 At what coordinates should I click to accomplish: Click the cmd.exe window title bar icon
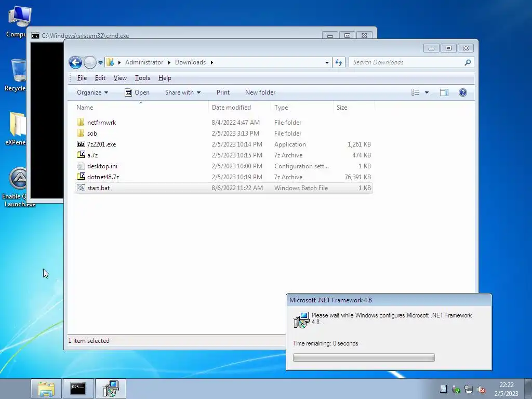click(x=35, y=36)
